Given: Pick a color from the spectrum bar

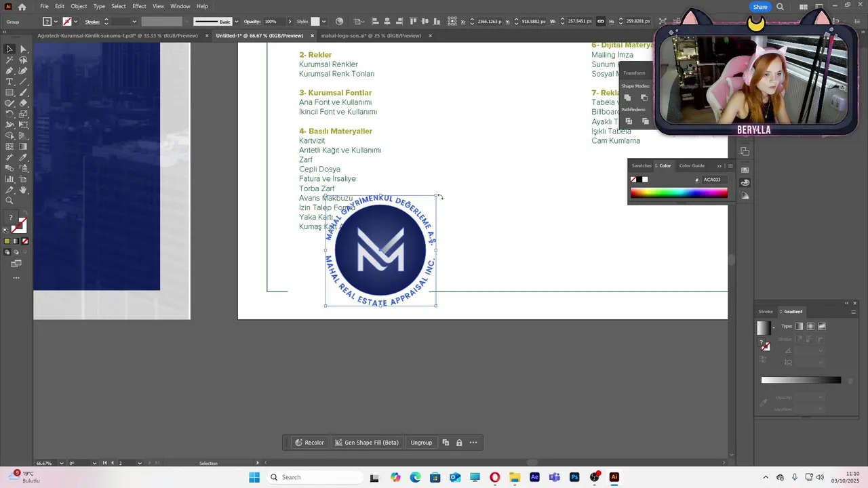Looking at the screenshot, I should [679, 192].
